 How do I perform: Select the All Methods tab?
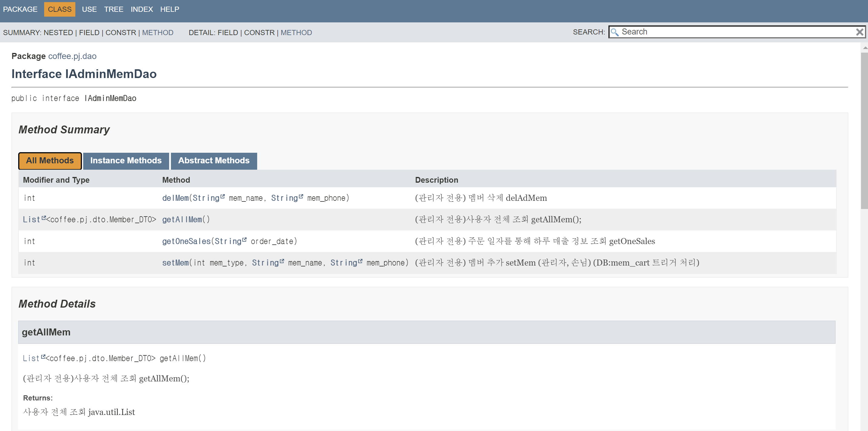(50, 160)
